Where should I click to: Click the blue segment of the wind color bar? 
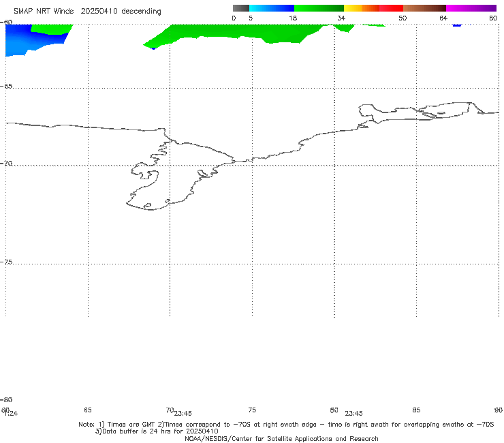tap(272, 8)
